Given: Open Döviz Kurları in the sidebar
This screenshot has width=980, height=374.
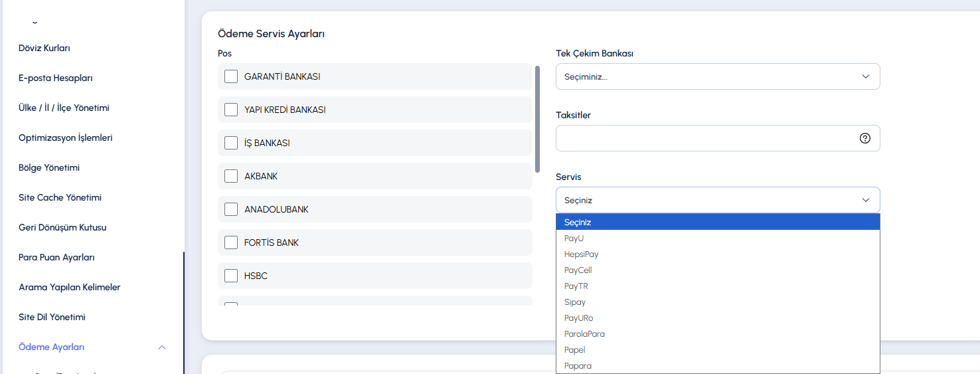Looking at the screenshot, I should coord(44,48).
